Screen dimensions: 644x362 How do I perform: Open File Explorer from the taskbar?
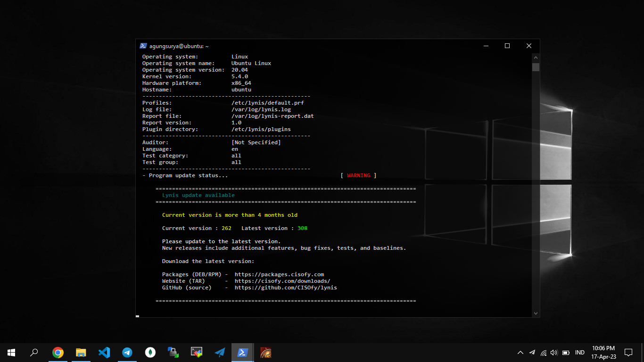pyautogui.click(x=81, y=352)
